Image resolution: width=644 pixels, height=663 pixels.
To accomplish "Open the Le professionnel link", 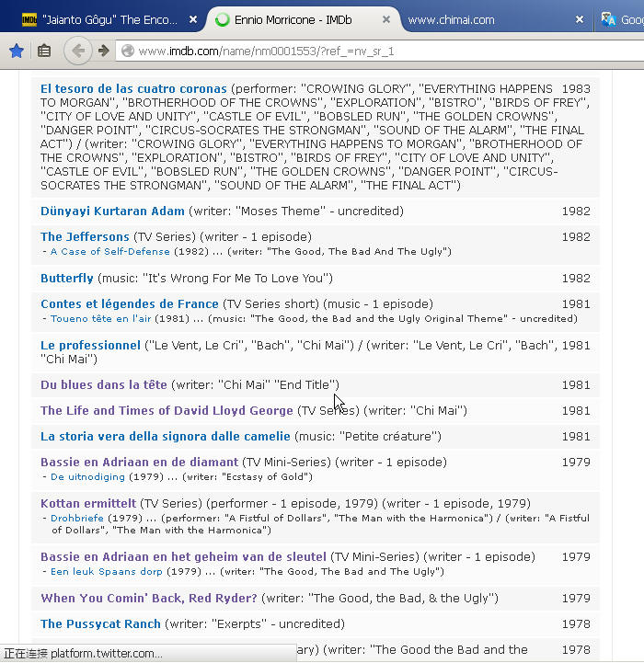I will point(90,346).
